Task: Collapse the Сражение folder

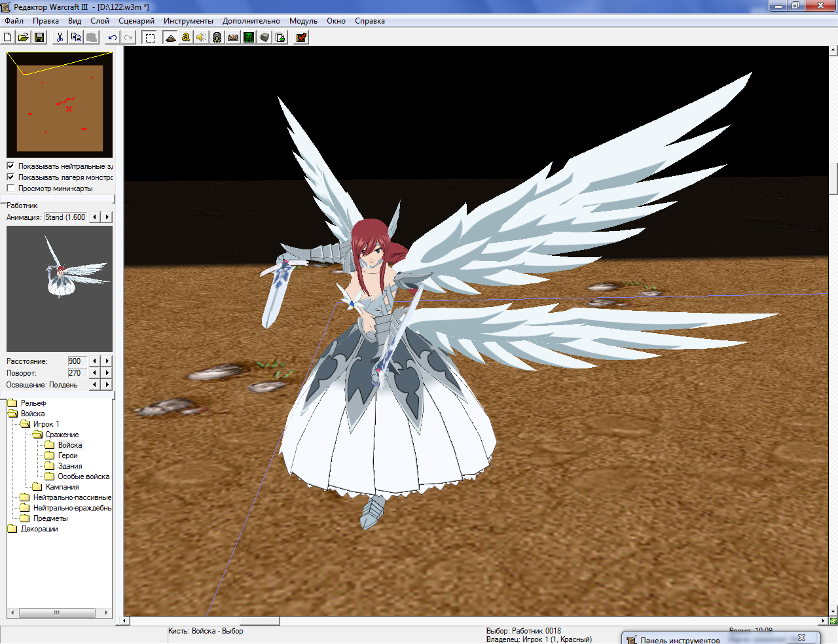Action: (37, 435)
